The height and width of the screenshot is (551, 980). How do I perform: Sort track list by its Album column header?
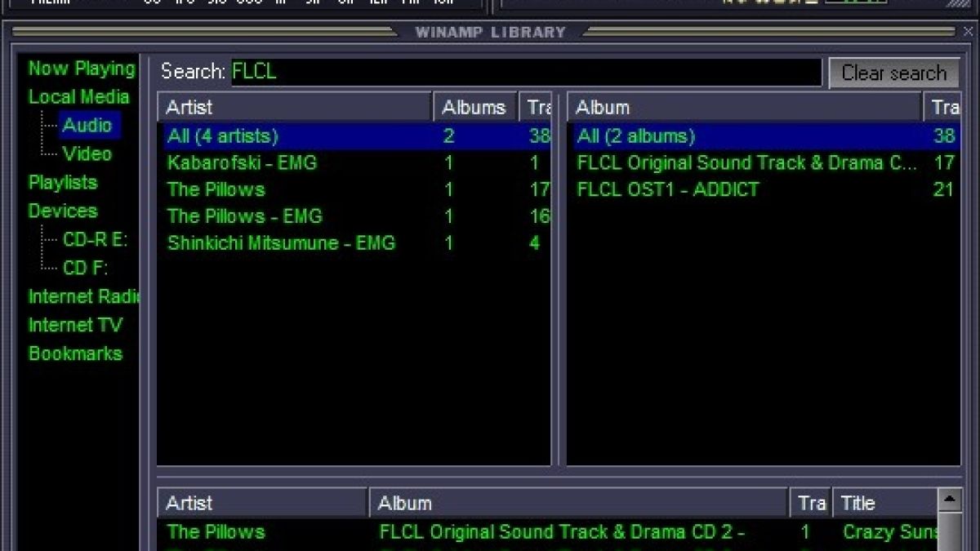(579, 503)
